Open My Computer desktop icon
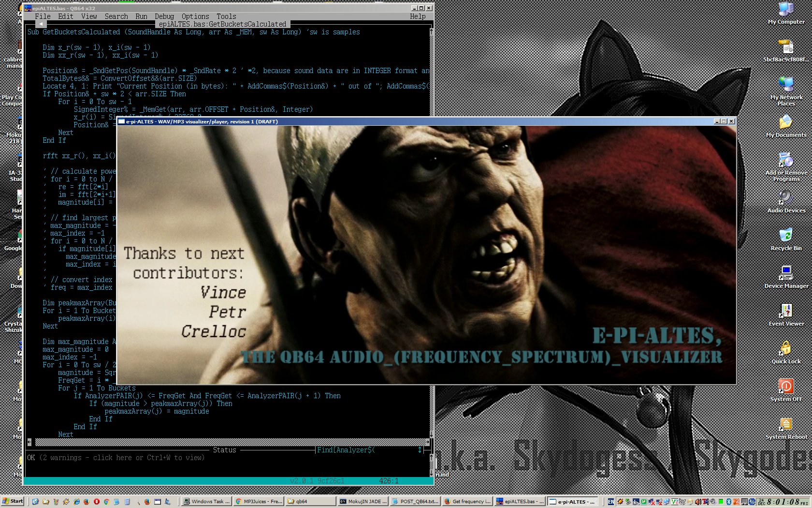Viewport: 812px width, 508px height. click(786, 13)
